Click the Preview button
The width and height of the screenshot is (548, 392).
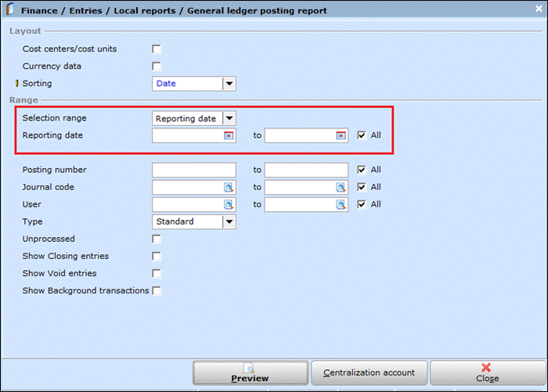coord(251,373)
